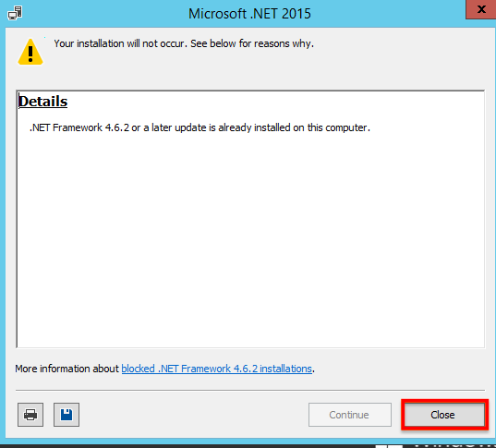This screenshot has width=496, height=448.
Task: Click the 'Microsoft .NET 2015' window title
Action: tap(249, 14)
